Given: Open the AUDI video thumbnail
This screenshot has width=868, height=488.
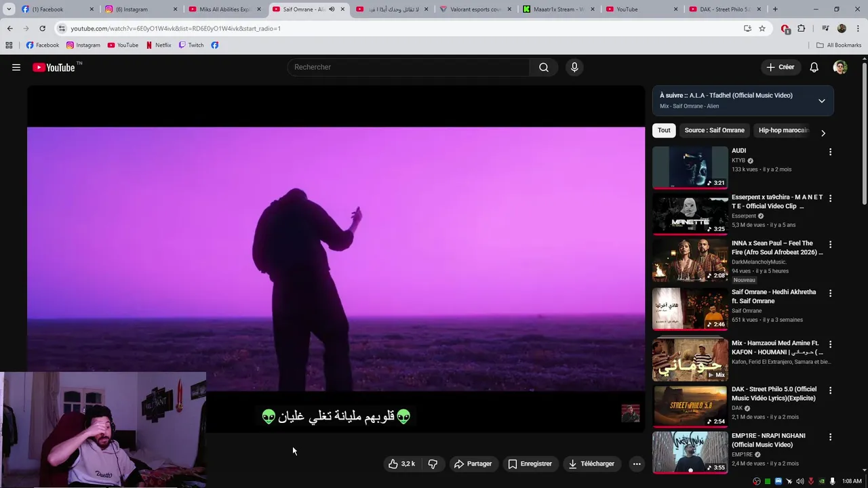Looking at the screenshot, I should (690, 167).
